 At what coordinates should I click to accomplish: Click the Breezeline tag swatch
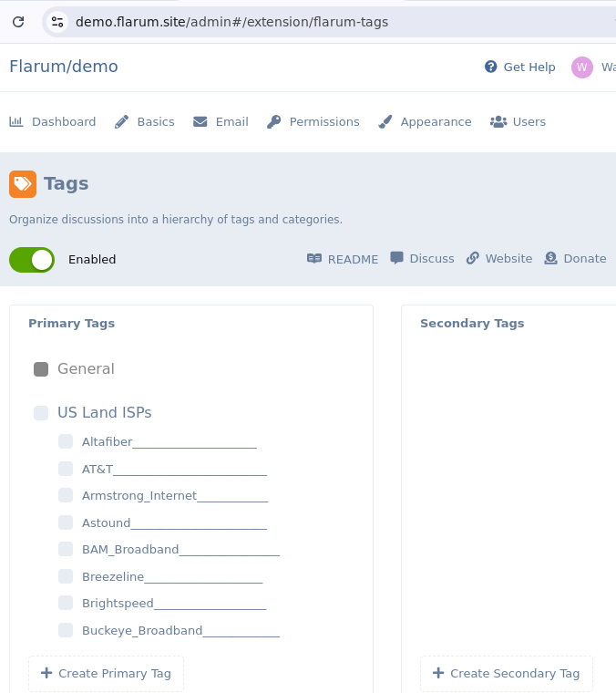tap(66, 576)
